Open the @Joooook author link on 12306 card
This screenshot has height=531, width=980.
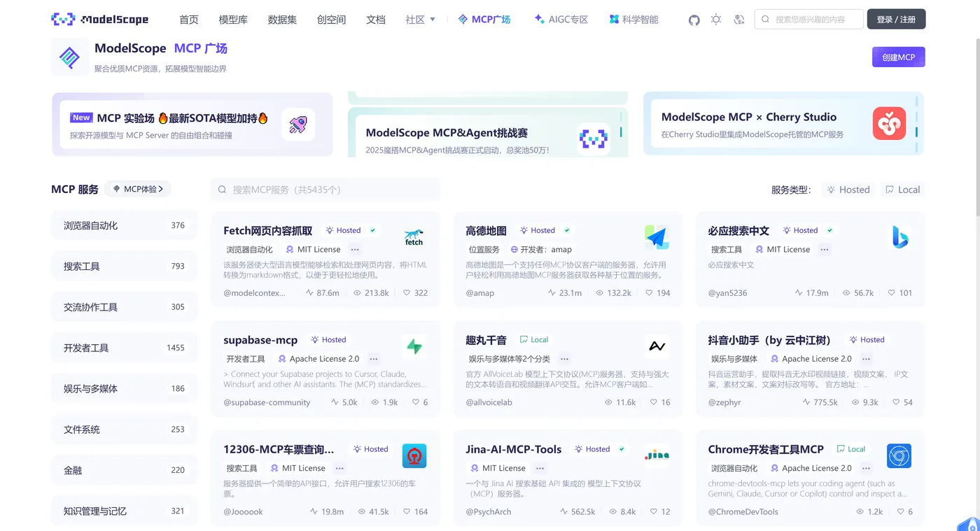click(243, 511)
